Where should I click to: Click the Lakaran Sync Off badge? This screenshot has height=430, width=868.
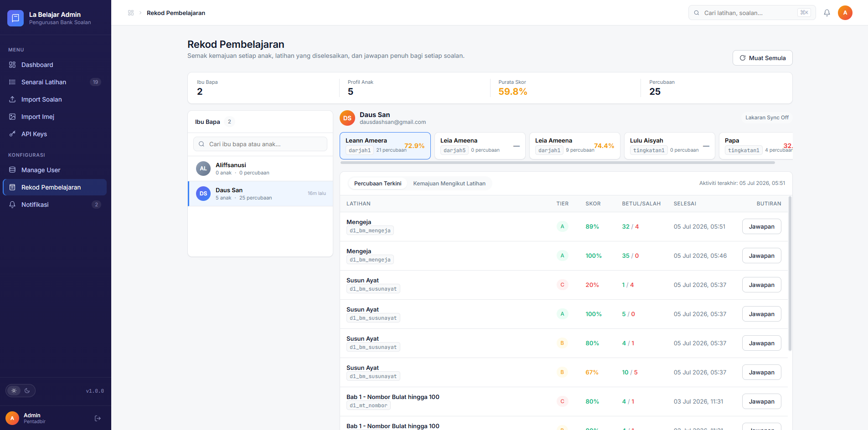coord(767,118)
